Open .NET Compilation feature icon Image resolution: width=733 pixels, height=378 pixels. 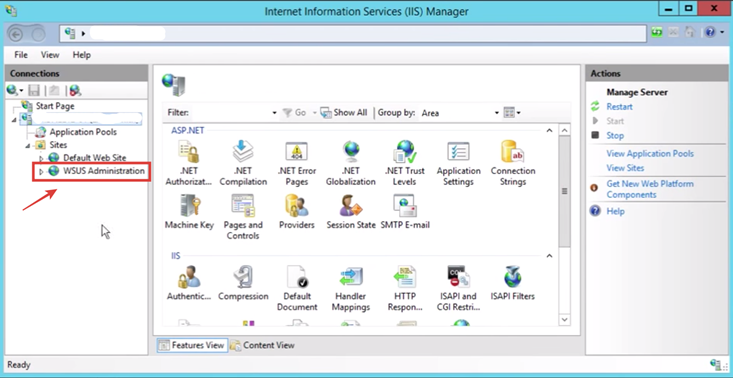tap(243, 163)
